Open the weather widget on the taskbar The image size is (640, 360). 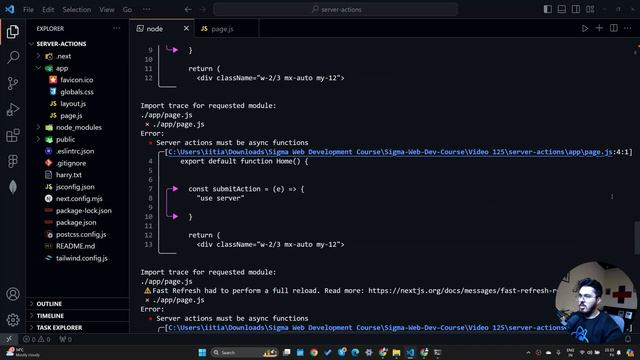click(x=24, y=352)
